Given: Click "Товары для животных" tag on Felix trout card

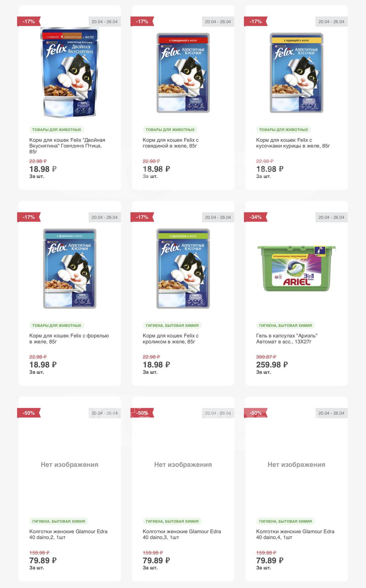Looking at the screenshot, I should click(x=57, y=325).
